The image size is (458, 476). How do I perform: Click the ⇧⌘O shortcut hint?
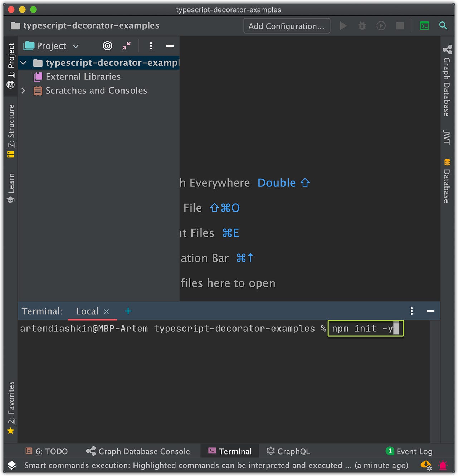point(225,208)
